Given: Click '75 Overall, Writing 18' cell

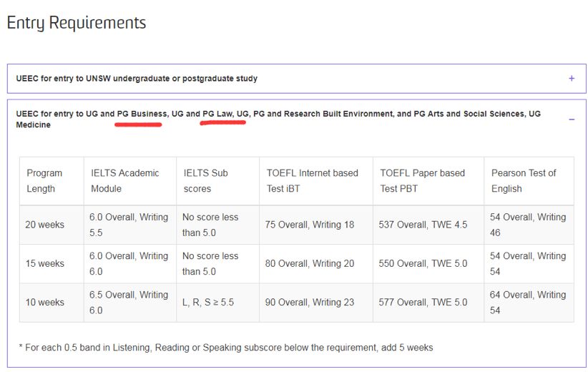Looking at the screenshot, I should 316,225.
